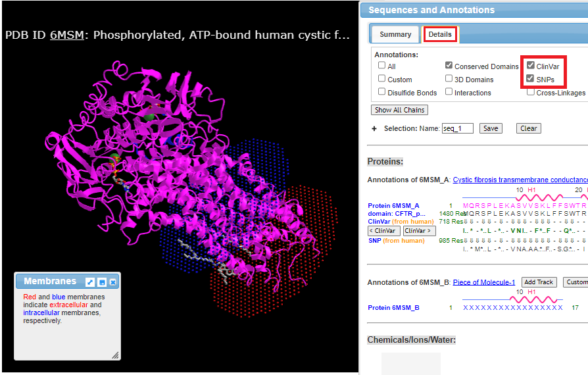
Task: Expand the Membranes dialog with arrow icon
Action: 90,282
